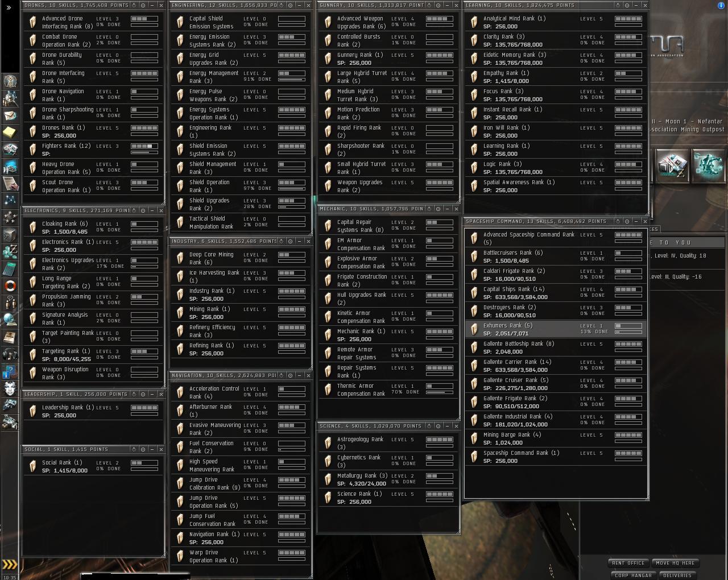Click the starburst icon in Navigation window header
The image size is (728, 580).
click(x=282, y=375)
